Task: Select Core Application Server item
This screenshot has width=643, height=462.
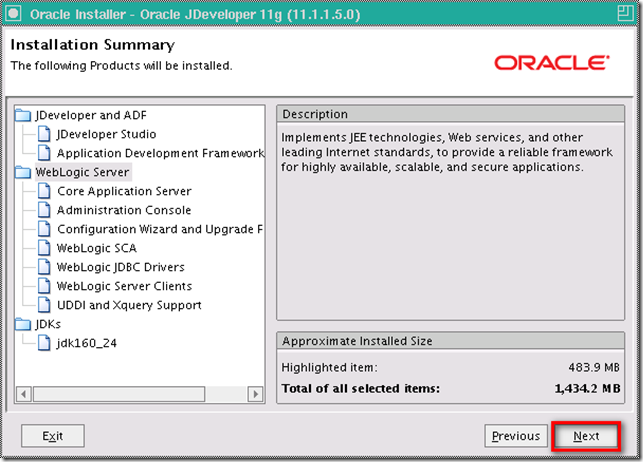Action: [124, 191]
